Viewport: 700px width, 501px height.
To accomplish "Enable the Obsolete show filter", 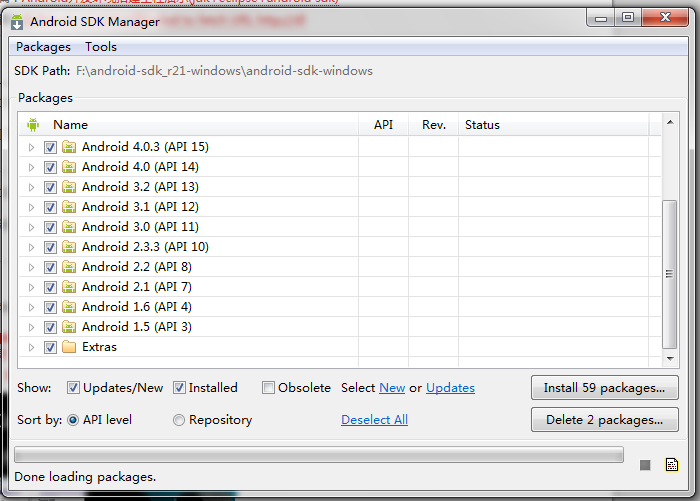I will (268, 388).
